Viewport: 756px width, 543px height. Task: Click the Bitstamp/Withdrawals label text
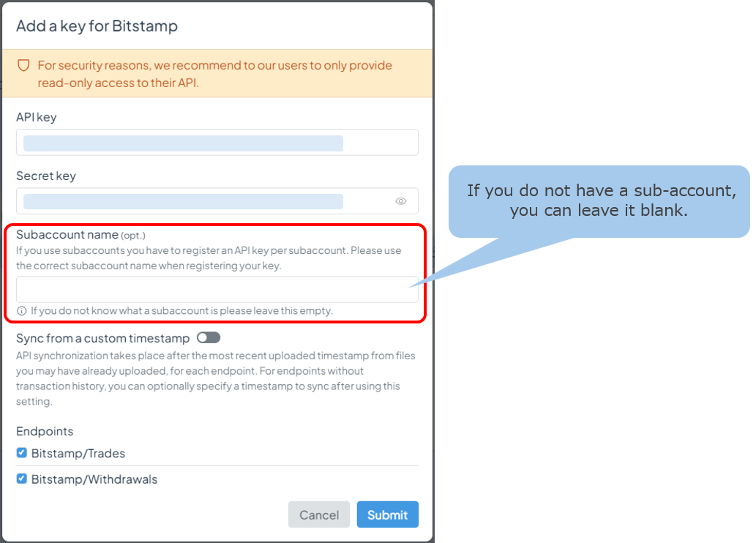click(x=94, y=479)
